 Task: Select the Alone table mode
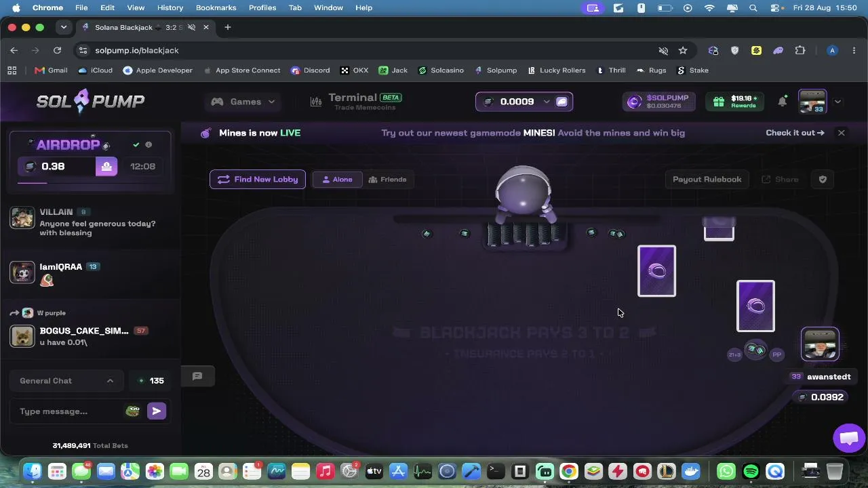point(337,180)
